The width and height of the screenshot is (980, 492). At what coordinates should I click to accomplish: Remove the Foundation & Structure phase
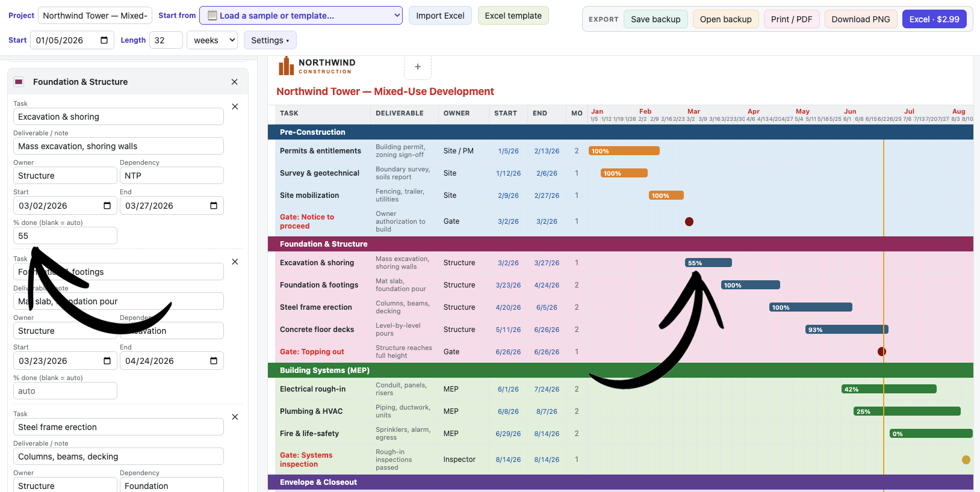click(235, 82)
